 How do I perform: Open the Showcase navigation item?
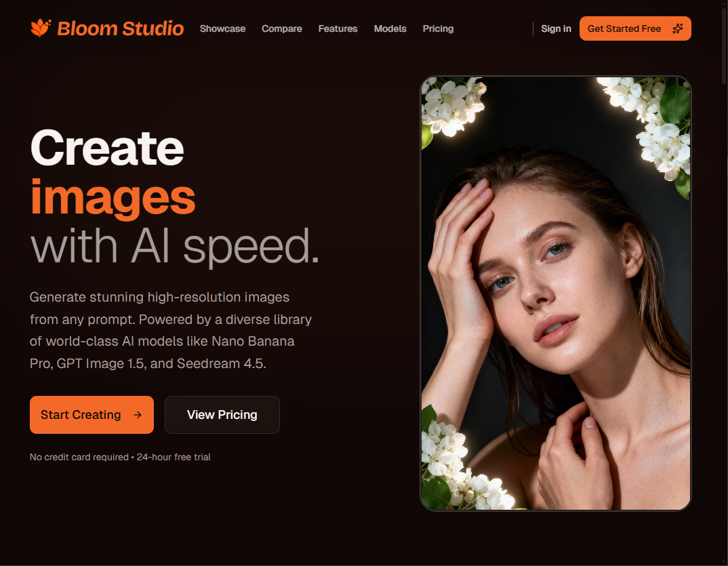point(222,28)
